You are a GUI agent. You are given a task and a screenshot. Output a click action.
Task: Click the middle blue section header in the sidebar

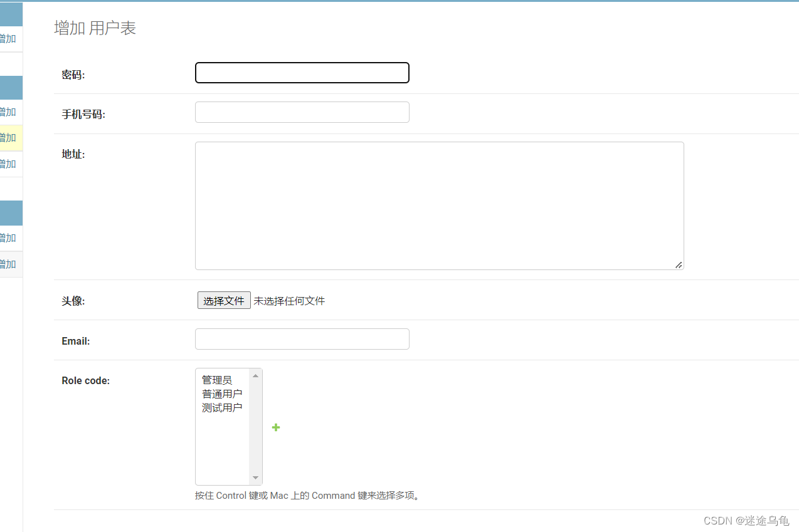11,88
